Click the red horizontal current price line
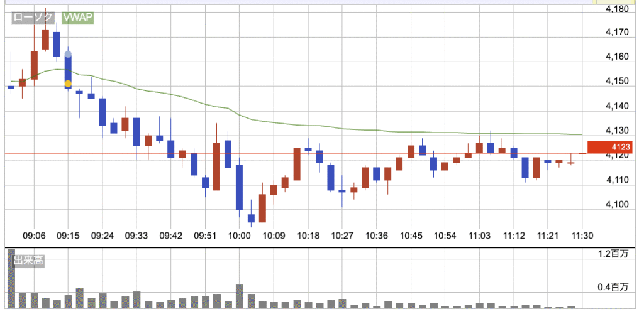 coord(377,153)
